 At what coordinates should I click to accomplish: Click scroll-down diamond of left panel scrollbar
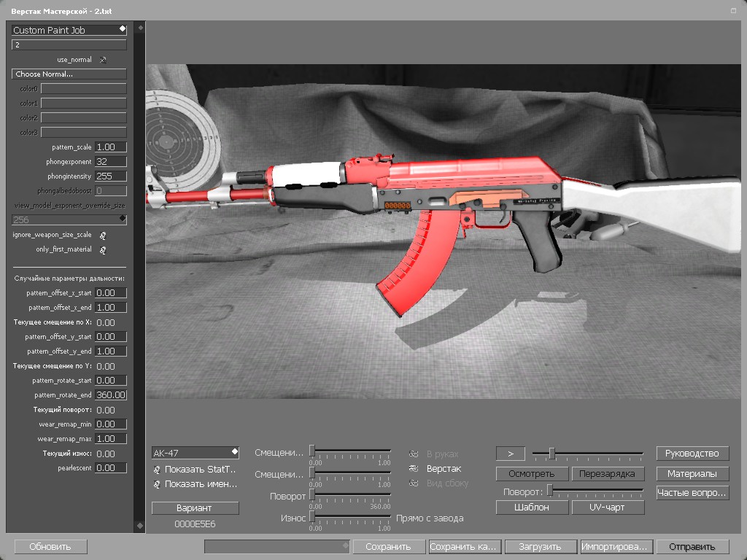point(140,526)
